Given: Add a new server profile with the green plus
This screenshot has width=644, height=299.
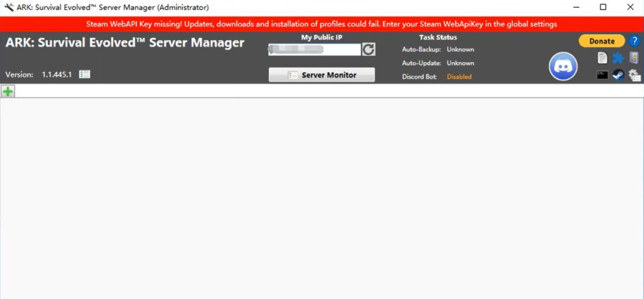Looking at the screenshot, I should [8, 91].
